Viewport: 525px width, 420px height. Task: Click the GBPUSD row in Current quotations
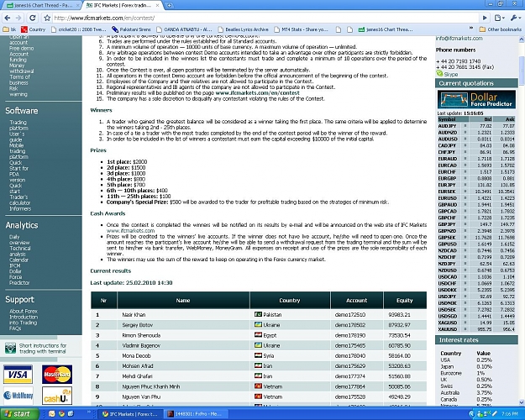(x=476, y=244)
